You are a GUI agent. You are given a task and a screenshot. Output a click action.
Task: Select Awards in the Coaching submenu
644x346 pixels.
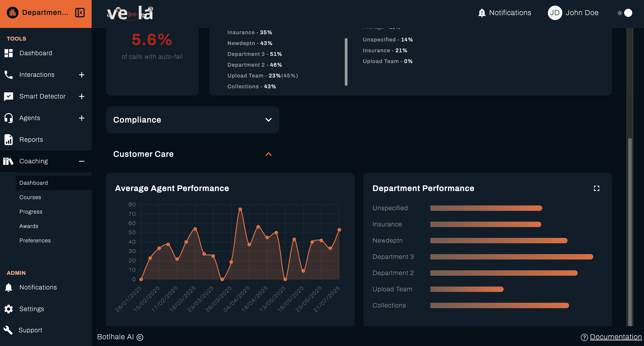(x=28, y=226)
